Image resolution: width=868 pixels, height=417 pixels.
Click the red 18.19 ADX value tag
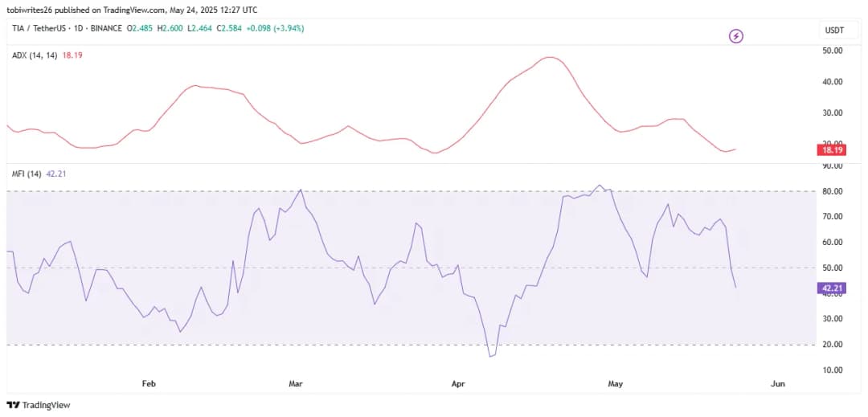(x=829, y=149)
